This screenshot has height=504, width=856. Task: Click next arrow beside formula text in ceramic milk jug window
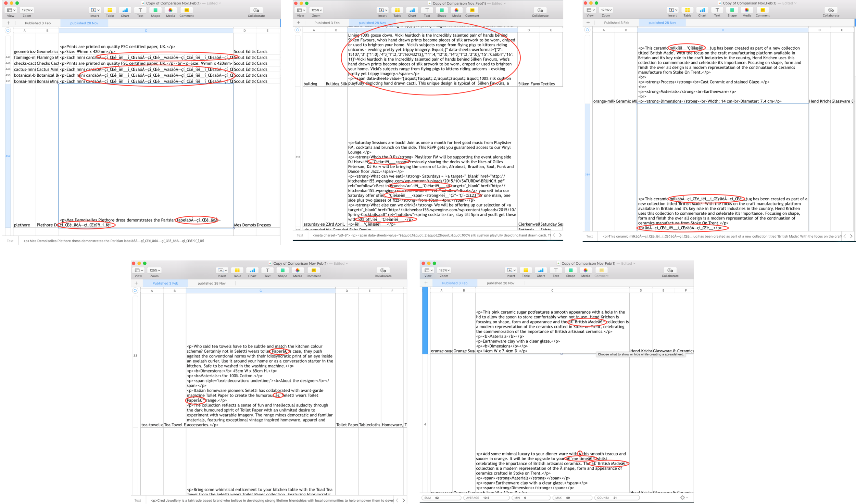[851, 237]
